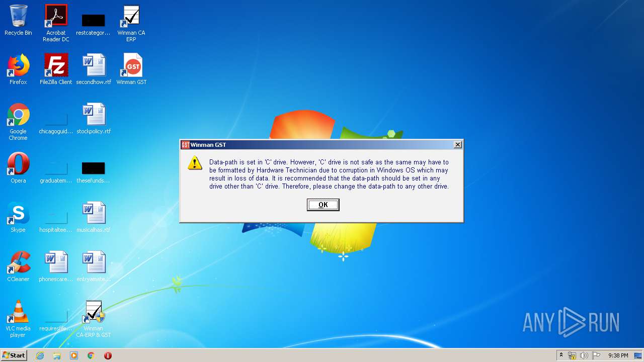Select the phonescare... document
This screenshot has height=362, width=644.
56,266
